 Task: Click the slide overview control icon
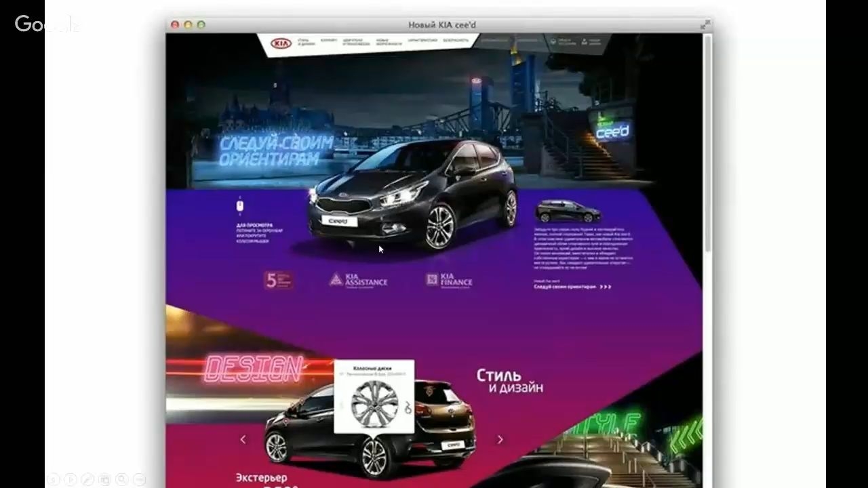[105, 479]
